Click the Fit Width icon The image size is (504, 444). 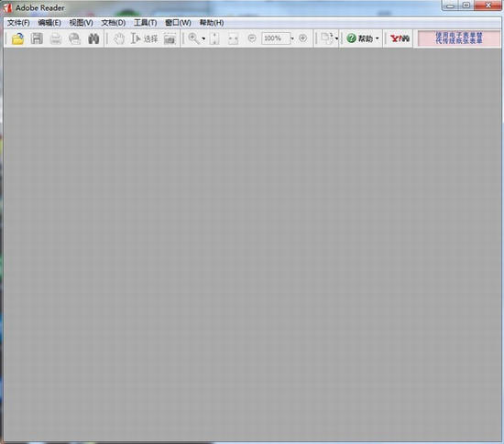233,38
